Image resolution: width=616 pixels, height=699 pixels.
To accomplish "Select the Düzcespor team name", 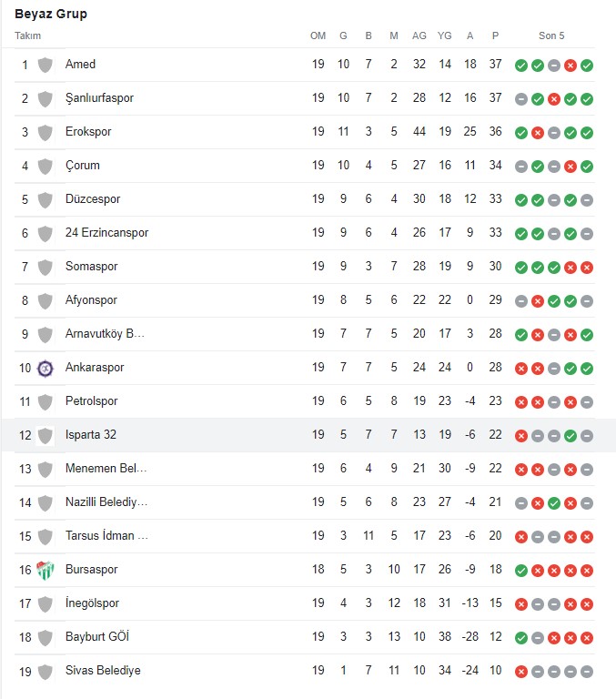I will pos(93,198).
